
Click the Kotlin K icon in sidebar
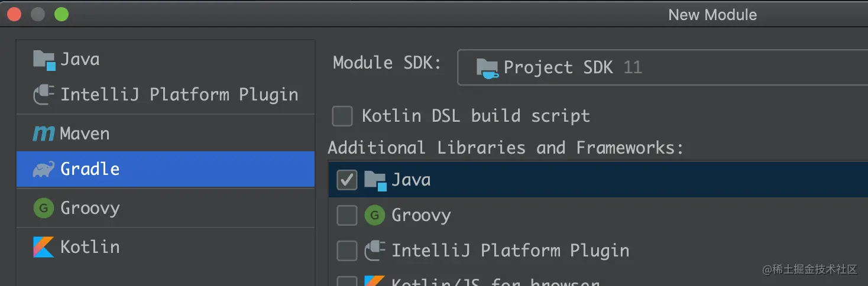[44, 247]
